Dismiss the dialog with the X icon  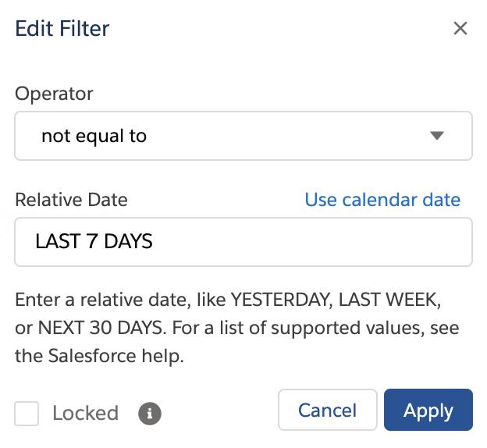tap(460, 29)
